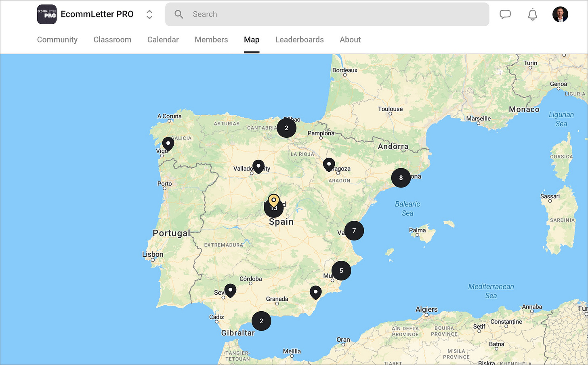Open the chat messages icon
This screenshot has height=365, width=588.
(x=505, y=15)
